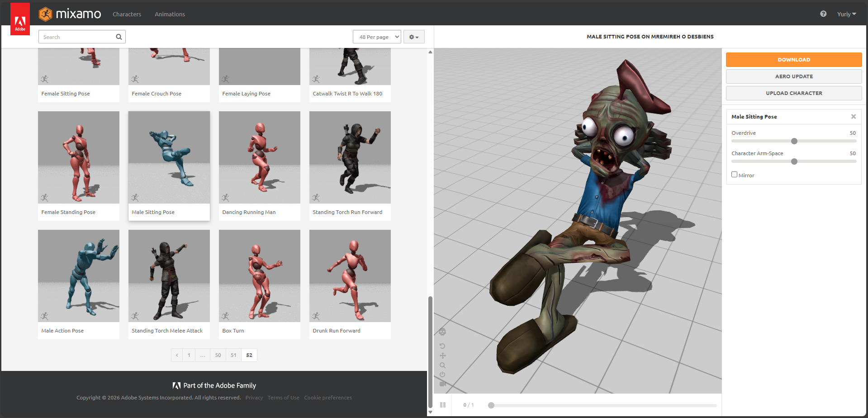Open the 48 Per page dropdown
Image resolution: width=868 pixels, height=418 pixels.
point(377,37)
